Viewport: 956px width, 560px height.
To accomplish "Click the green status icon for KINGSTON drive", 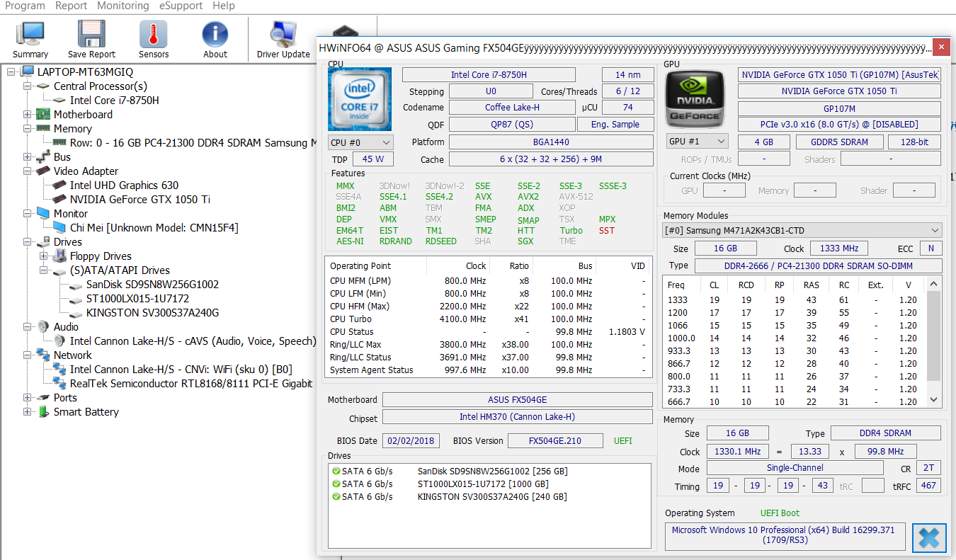I will point(336,496).
